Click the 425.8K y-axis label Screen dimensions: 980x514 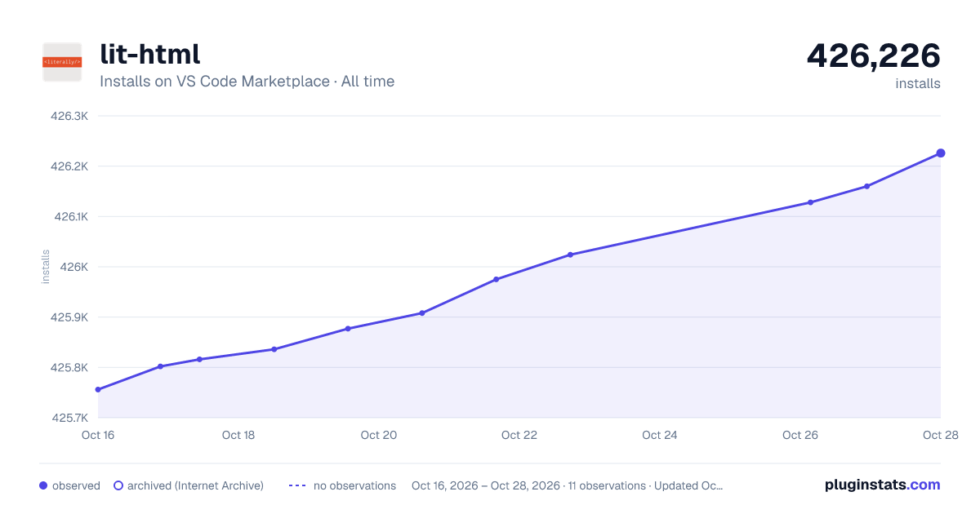69,368
